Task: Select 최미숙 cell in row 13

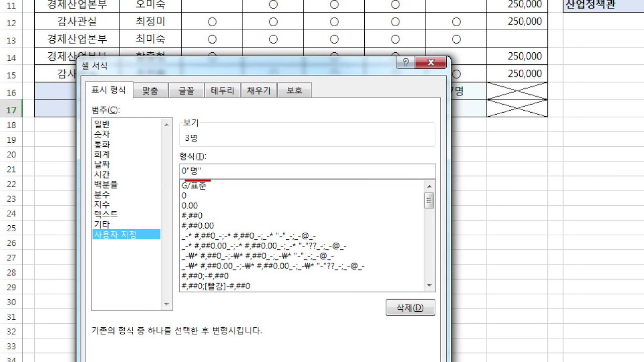Action: click(x=150, y=39)
